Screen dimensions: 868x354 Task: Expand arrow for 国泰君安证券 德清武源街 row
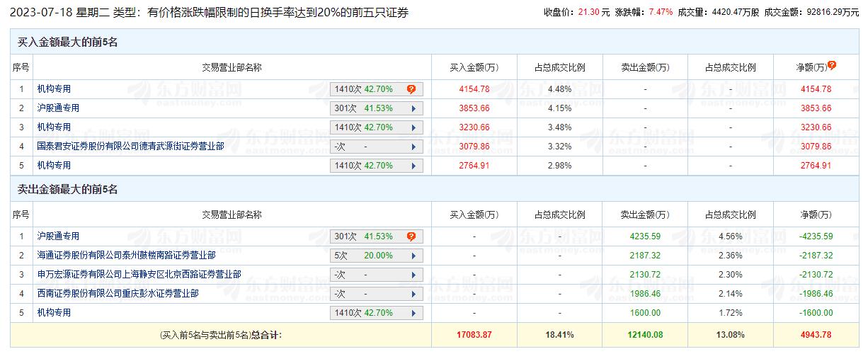coord(411,147)
